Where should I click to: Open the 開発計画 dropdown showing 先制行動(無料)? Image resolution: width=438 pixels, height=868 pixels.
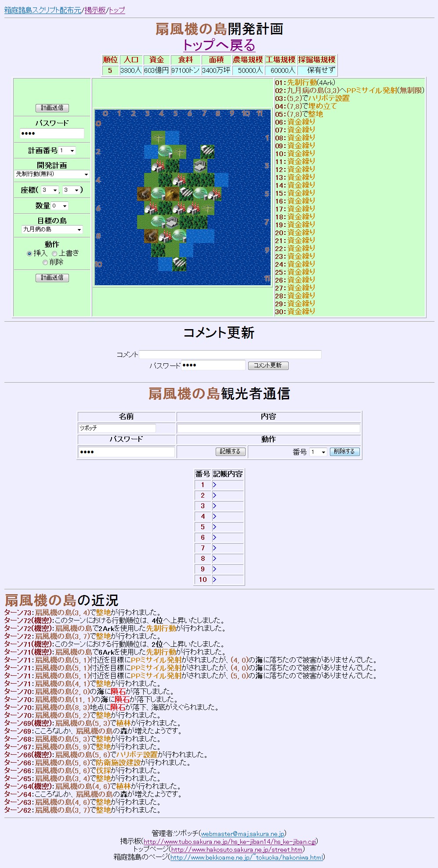click(52, 174)
